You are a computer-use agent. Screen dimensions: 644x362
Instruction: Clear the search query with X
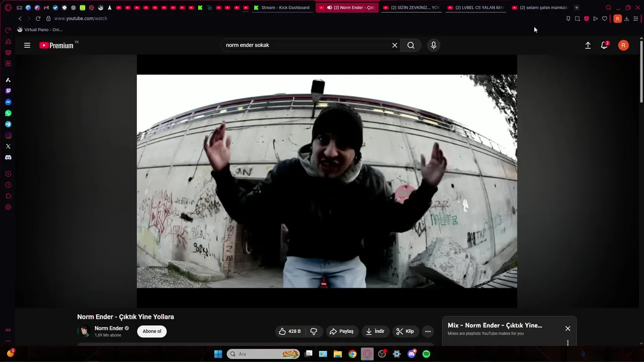395,45
